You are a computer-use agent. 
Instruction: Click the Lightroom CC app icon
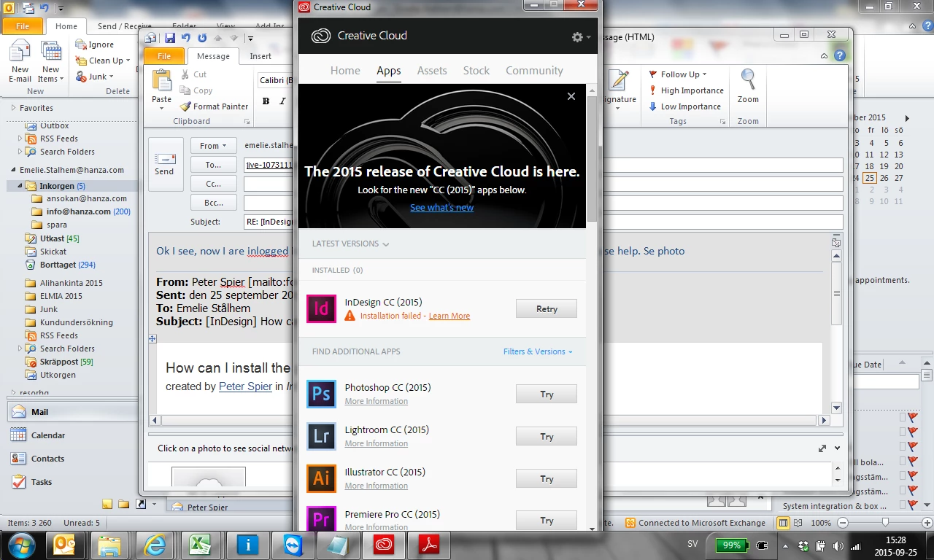pos(321,436)
